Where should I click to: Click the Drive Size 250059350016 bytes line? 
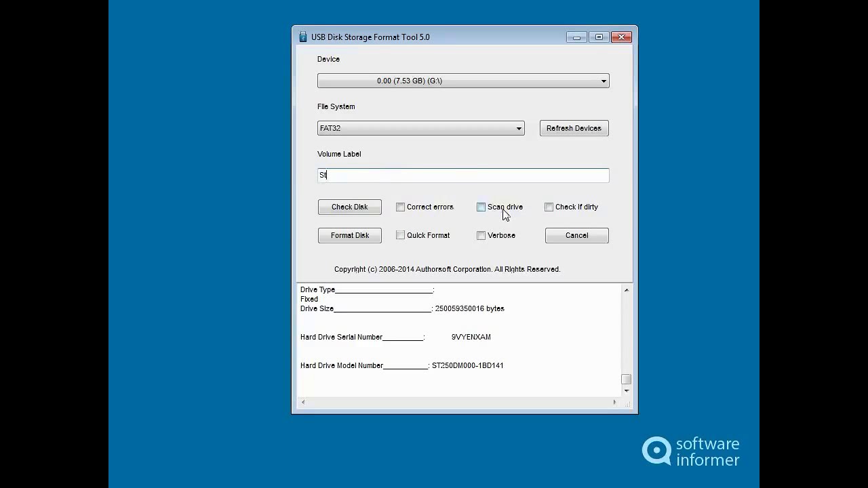point(402,308)
